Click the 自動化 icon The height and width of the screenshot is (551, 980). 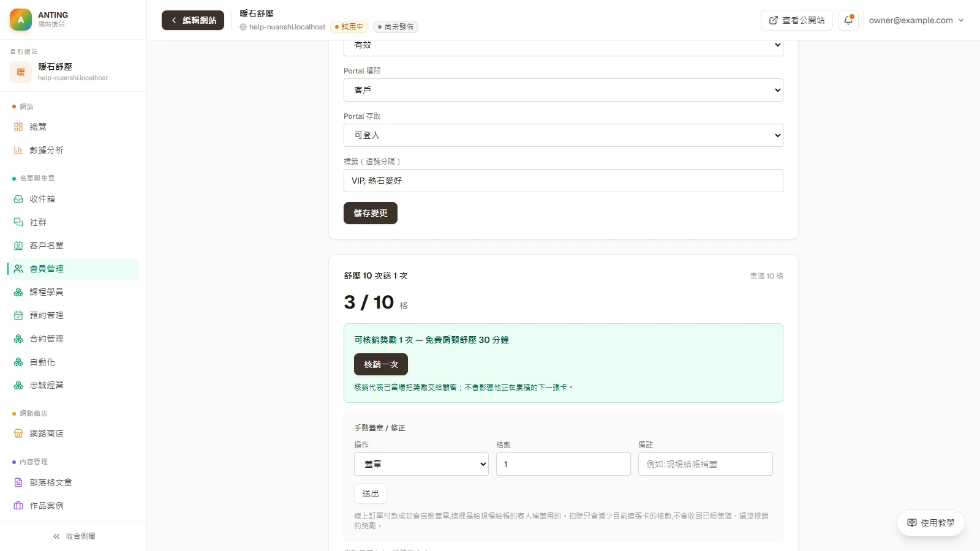[x=18, y=362]
